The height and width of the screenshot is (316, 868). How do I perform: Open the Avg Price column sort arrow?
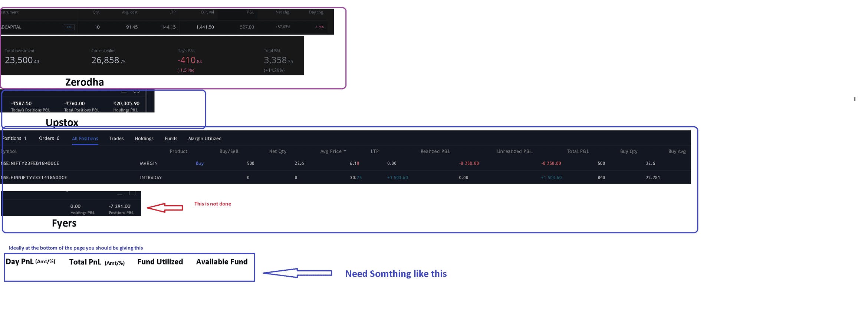click(x=345, y=151)
